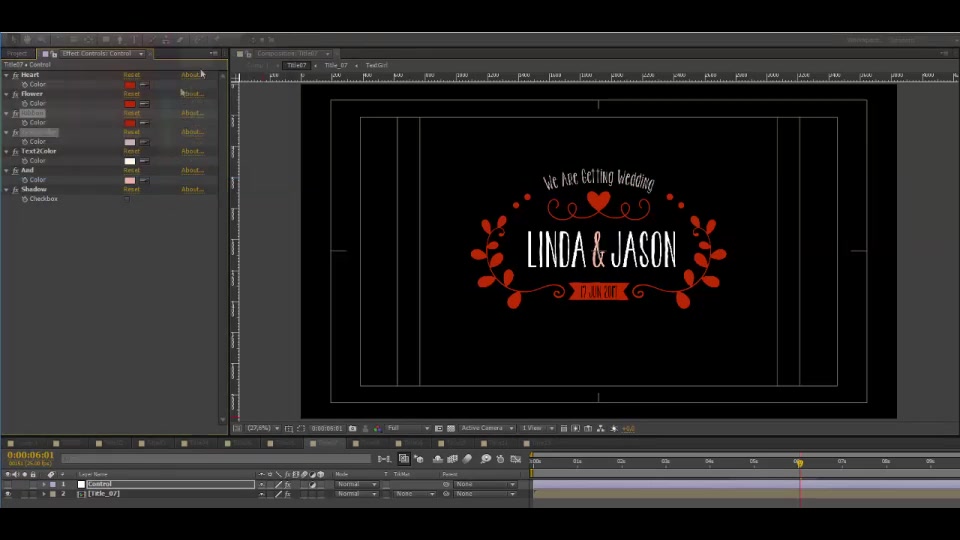Click the grid and guide options icon
The image size is (960, 540).
pyautogui.click(x=288, y=429)
